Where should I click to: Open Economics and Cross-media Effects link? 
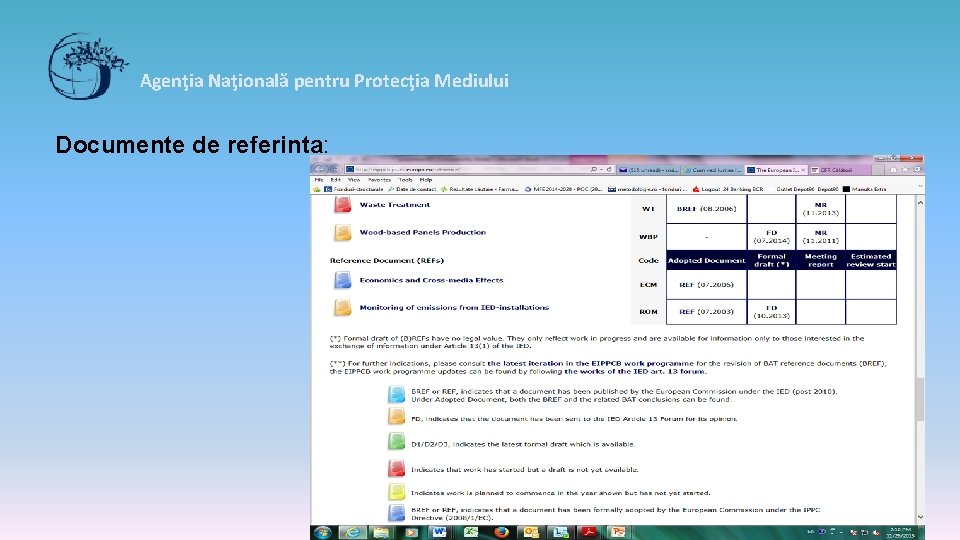[x=431, y=280]
